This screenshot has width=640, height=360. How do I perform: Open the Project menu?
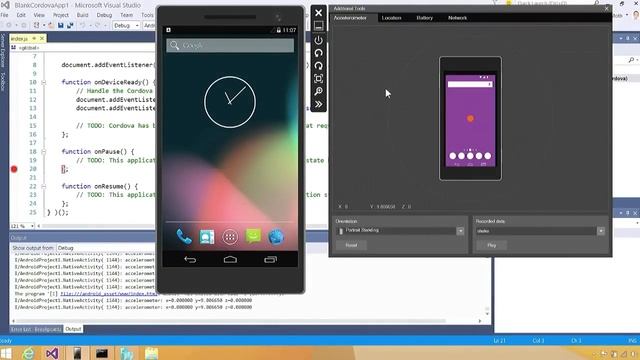tap(61, 15)
